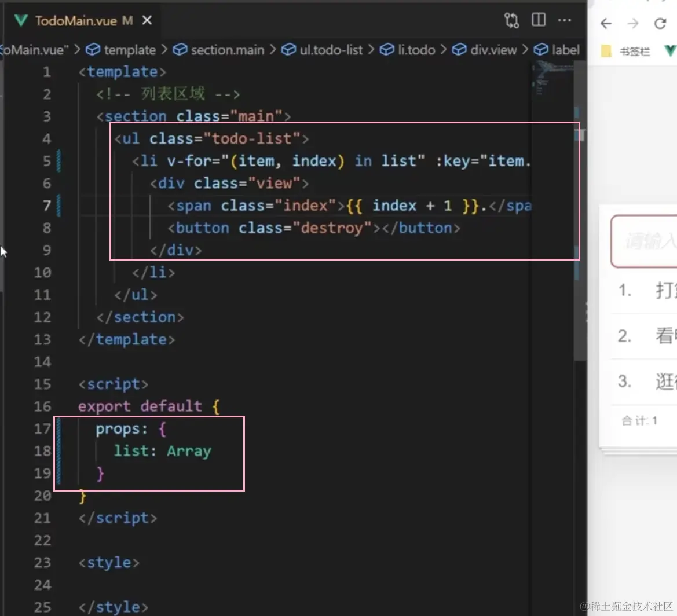The image size is (677, 616).
Task: Click the export default line
Action: tap(149, 406)
